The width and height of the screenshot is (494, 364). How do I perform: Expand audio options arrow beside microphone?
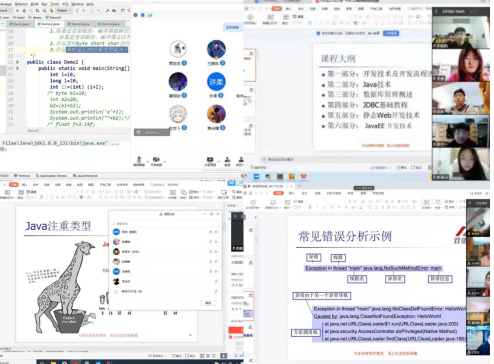click(147, 161)
